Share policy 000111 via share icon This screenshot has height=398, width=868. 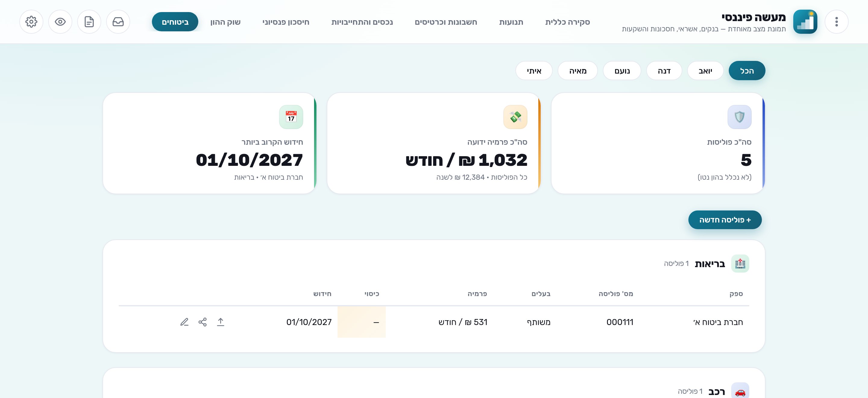[203, 322]
